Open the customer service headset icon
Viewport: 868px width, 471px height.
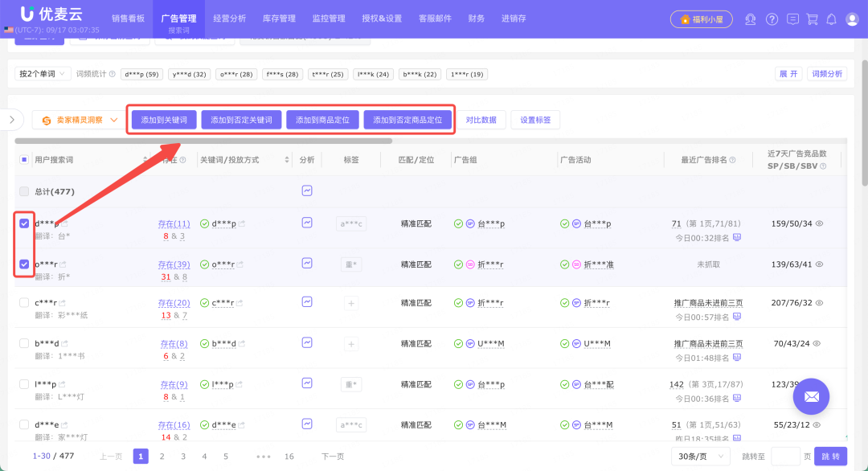pyautogui.click(x=750, y=19)
